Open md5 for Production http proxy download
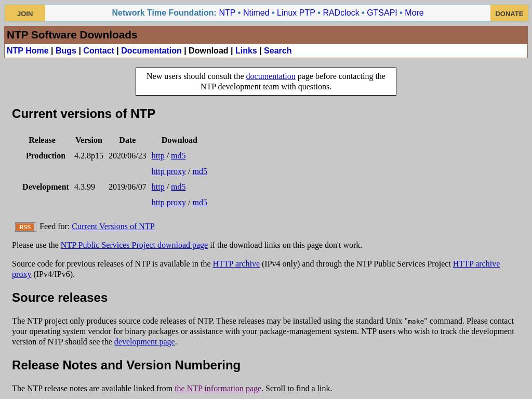 click(200, 171)
